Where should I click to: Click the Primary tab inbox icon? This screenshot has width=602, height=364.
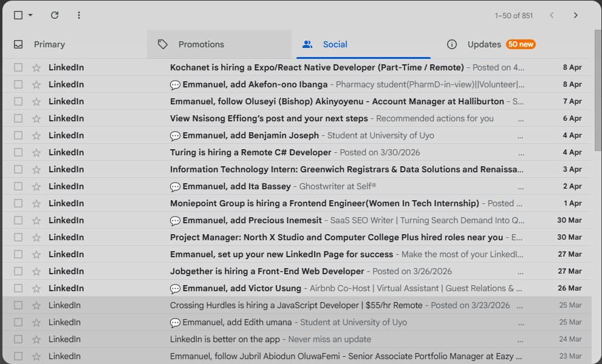18,44
